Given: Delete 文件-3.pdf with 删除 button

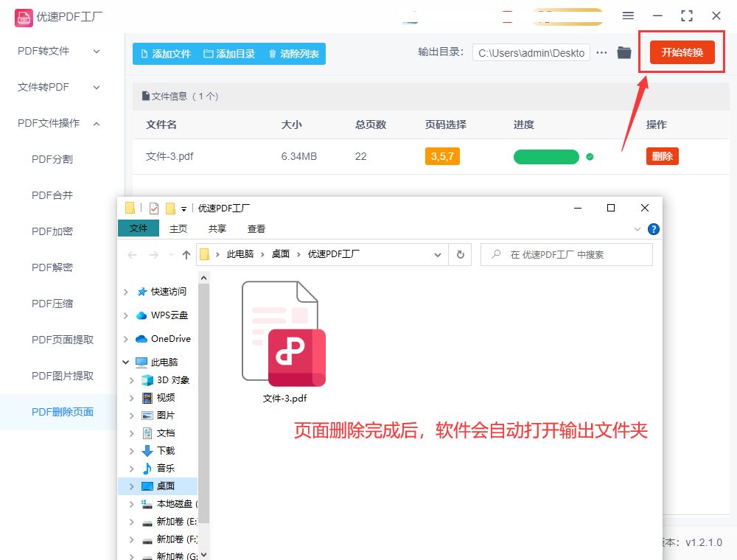Looking at the screenshot, I should coord(663,156).
